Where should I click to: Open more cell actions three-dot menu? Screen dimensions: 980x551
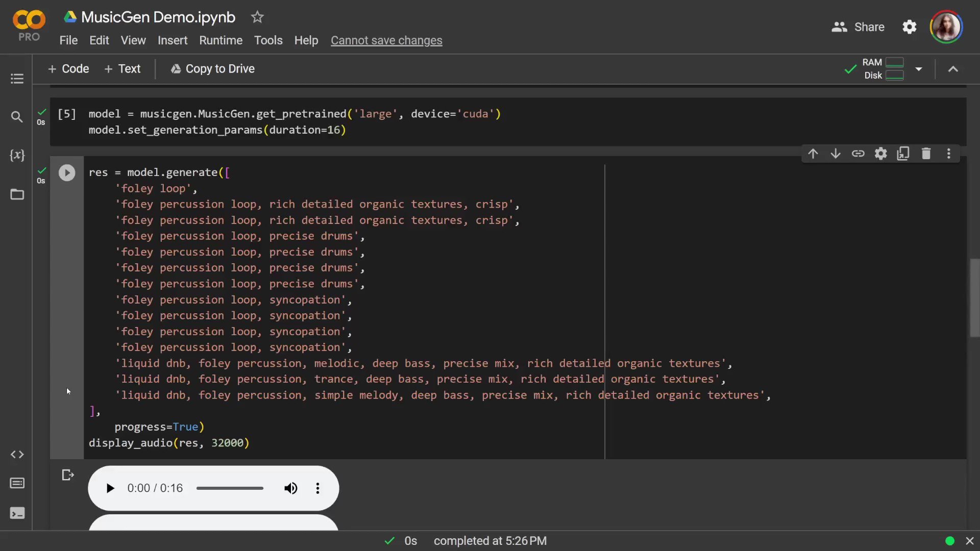coord(948,154)
